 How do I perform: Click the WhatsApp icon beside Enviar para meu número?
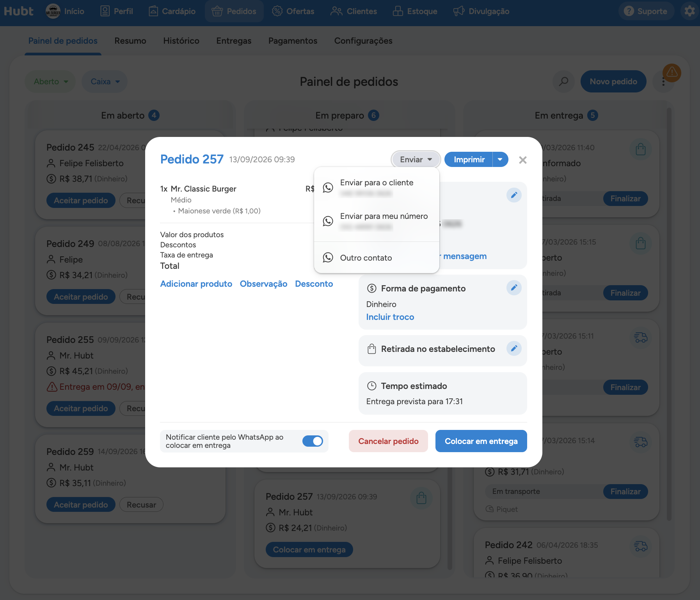[x=328, y=221]
